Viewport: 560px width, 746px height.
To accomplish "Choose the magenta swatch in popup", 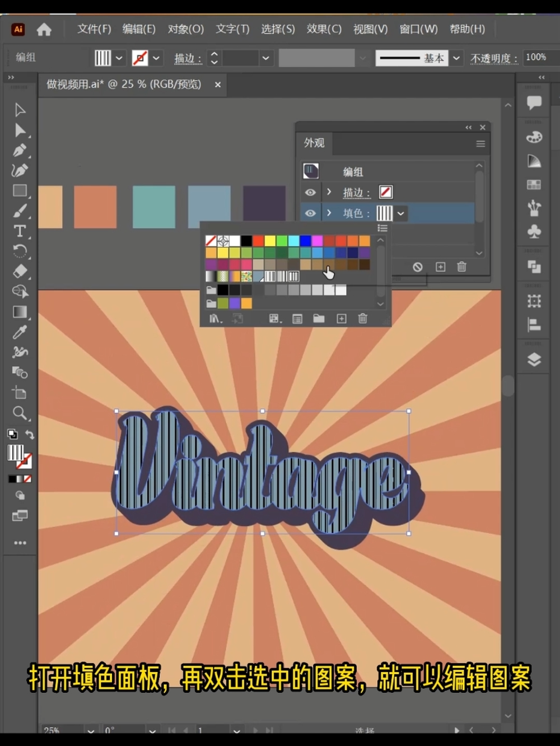I will point(318,241).
